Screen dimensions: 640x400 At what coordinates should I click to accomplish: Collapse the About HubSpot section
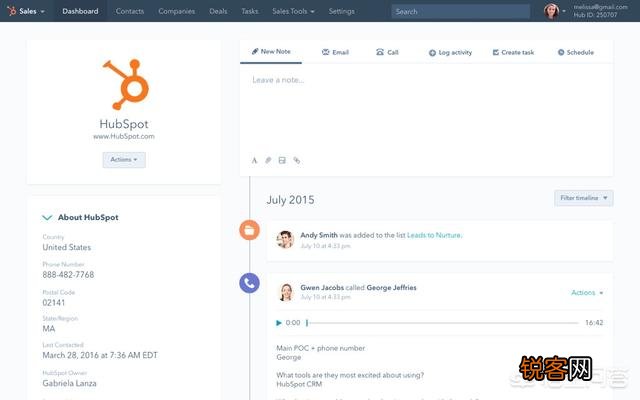tap(47, 218)
